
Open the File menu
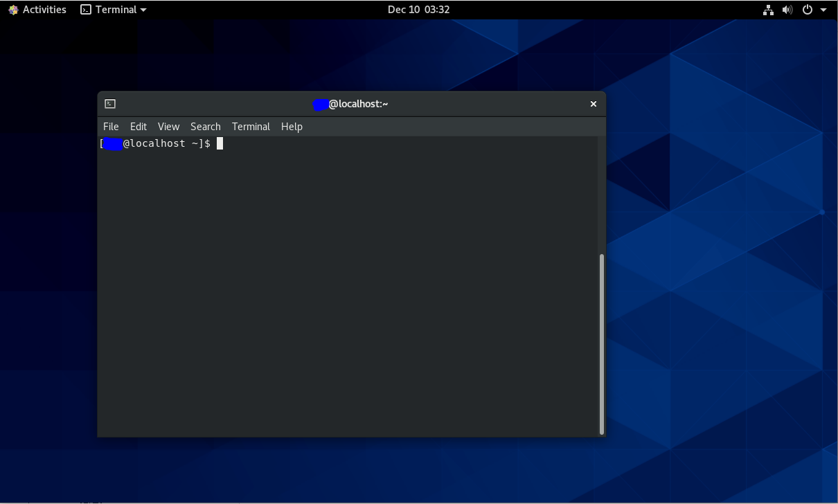[x=111, y=127]
